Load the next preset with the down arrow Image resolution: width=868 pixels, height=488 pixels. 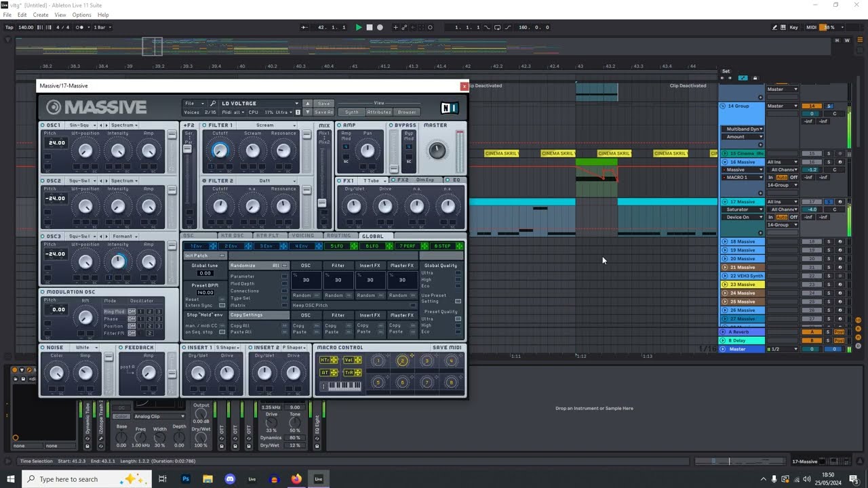point(307,112)
